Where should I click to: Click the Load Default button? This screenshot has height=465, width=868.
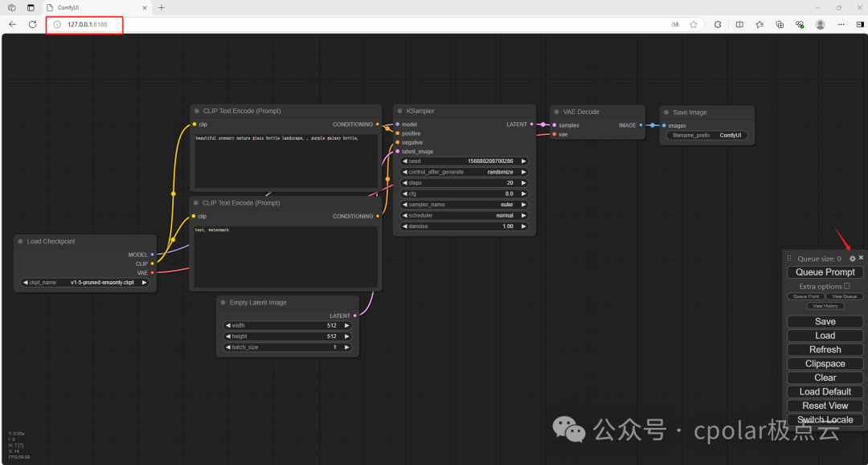coord(825,391)
